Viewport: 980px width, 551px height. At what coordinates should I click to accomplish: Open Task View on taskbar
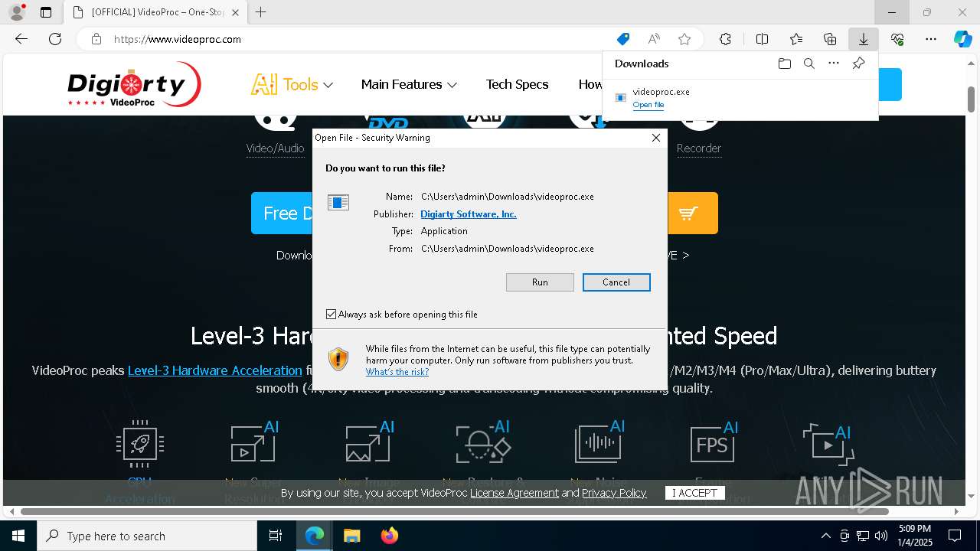coord(276,536)
